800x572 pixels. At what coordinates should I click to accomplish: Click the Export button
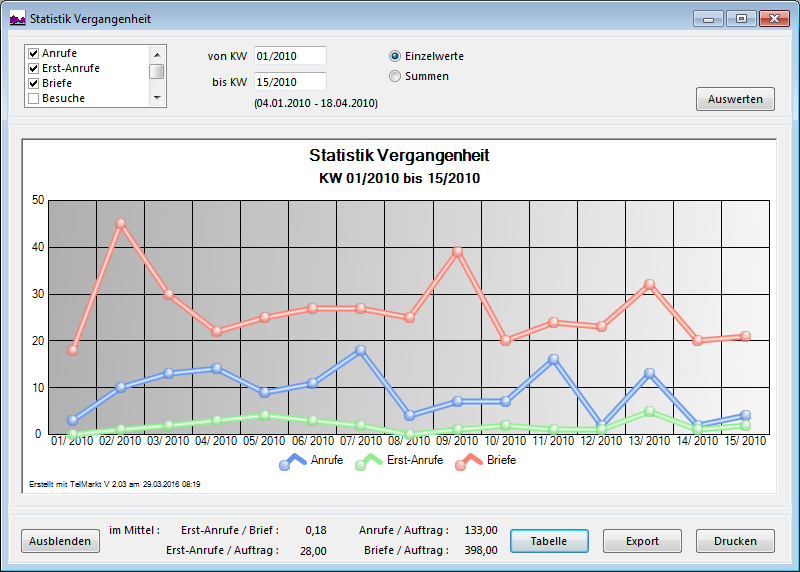tap(642, 541)
